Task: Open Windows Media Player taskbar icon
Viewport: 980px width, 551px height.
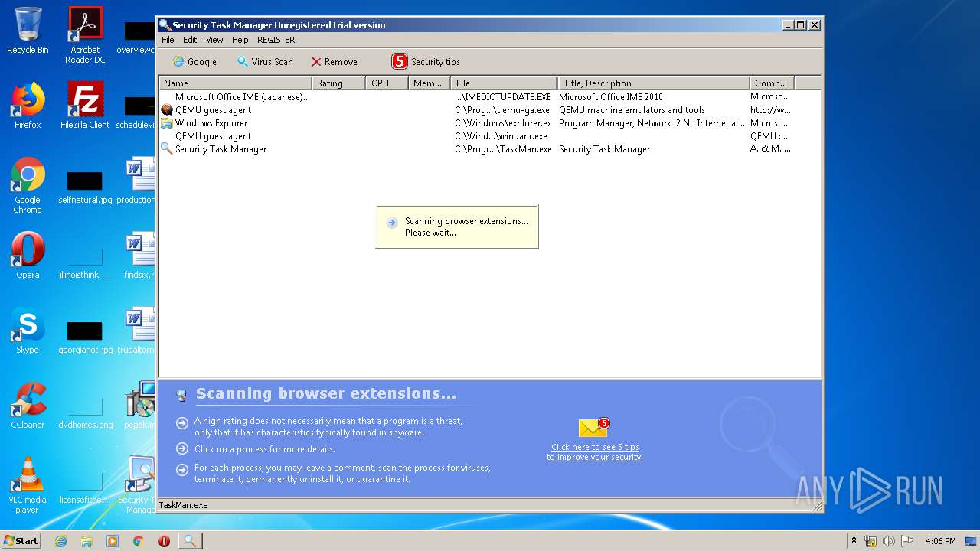Action: coord(113,541)
